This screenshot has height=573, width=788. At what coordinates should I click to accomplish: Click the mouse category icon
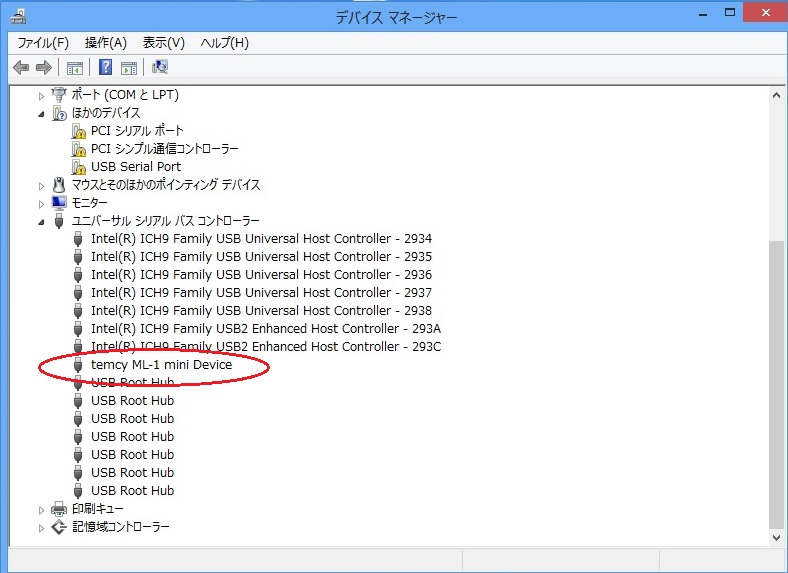[59, 185]
